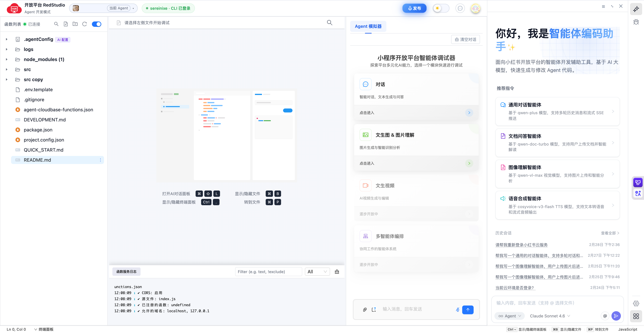Screen dimensions: 644x333
Task: Select the 函数服务日志 tab
Action: click(126, 272)
